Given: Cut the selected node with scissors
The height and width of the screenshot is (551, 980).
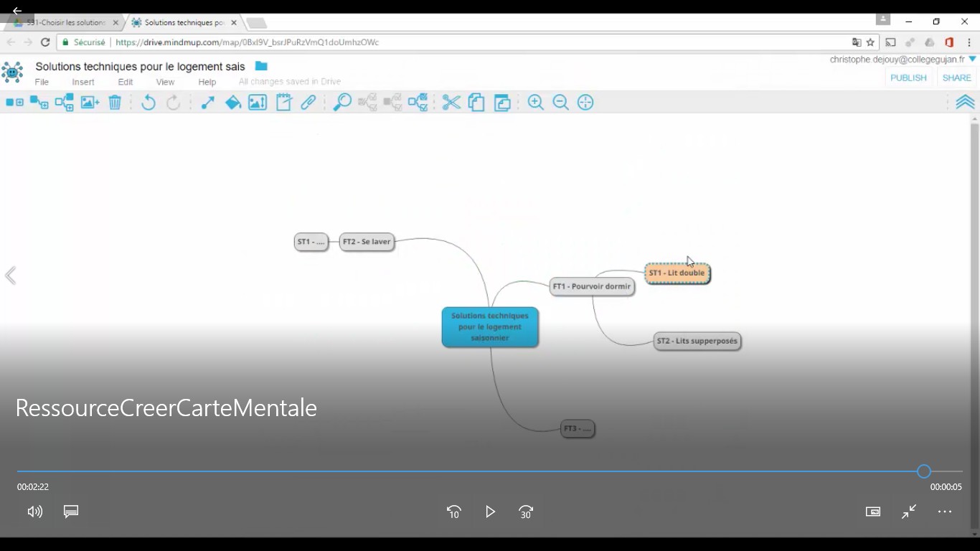Looking at the screenshot, I should 451,103.
